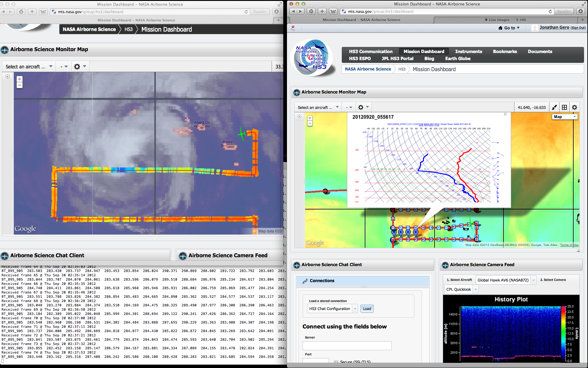The height and width of the screenshot is (368, 588).
Task: Zoom out on the right map
Action: click(x=310, y=123)
